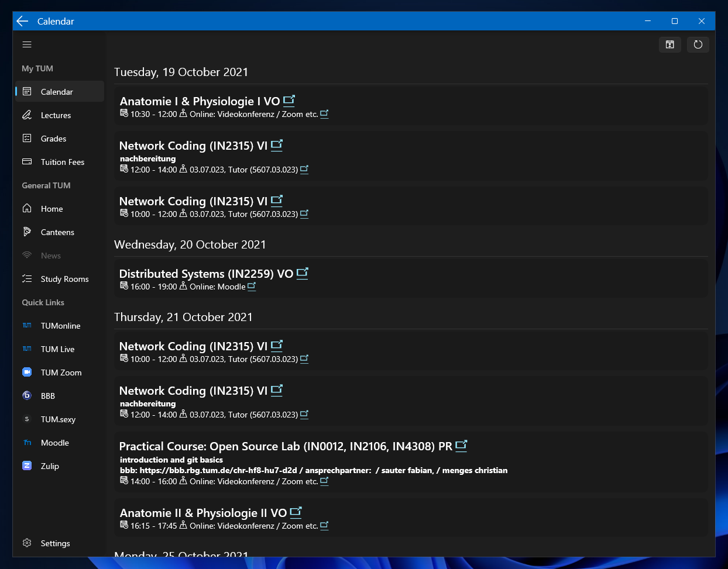
Task: Click the Canteens pizza icon
Action: [x=27, y=232]
